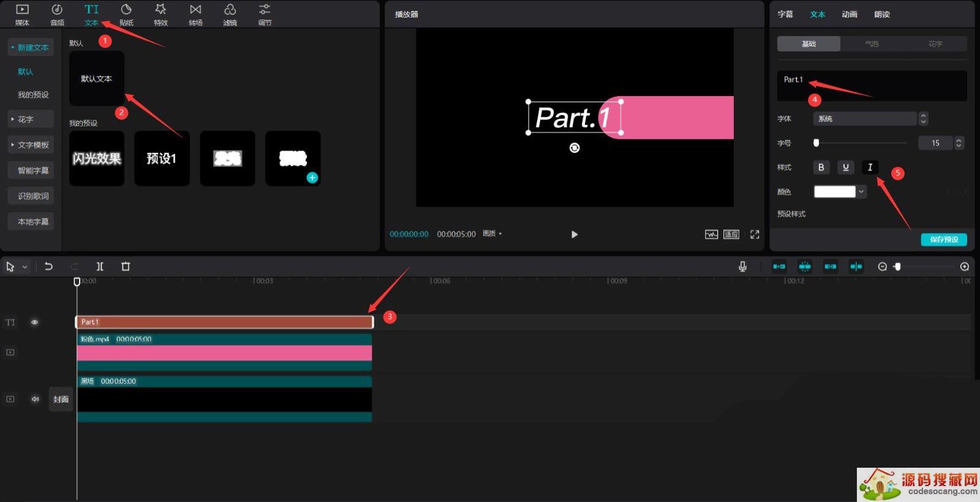Toggle italic text style
This screenshot has height=502, width=980.
click(870, 167)
